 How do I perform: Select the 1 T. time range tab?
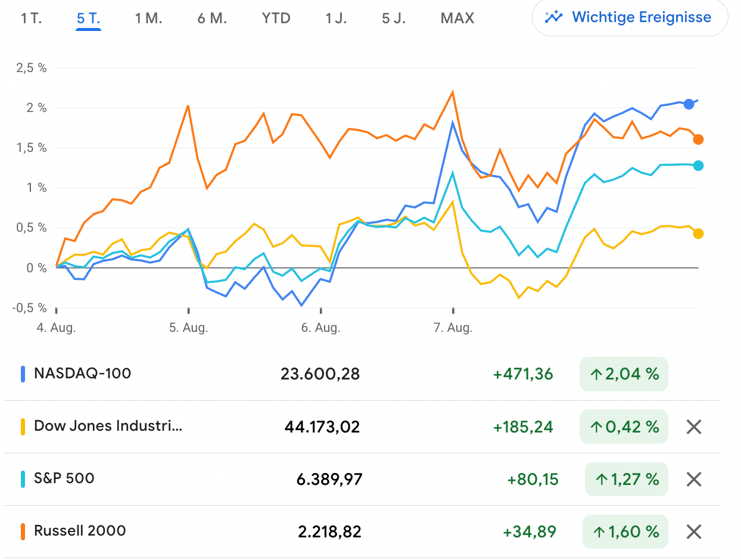coord(31,18)
